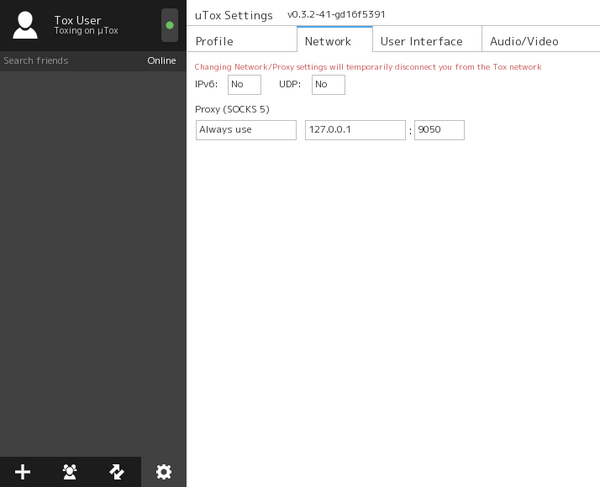Select the Network tab
Image resolution: width=600 pixels, height=487 pixels.
[x=334, y=39]
